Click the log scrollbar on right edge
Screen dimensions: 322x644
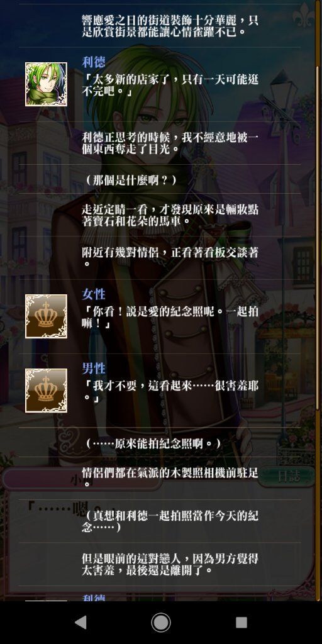tap(318, 237)
